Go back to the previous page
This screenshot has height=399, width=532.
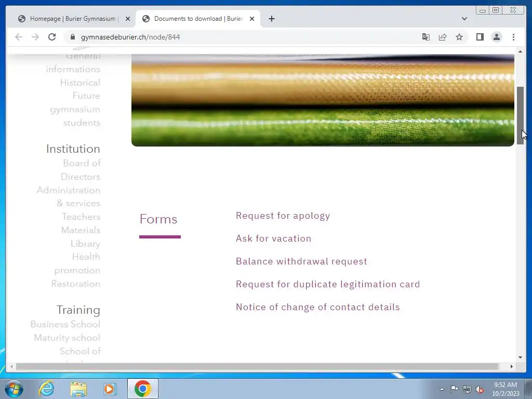click(19, 37)
